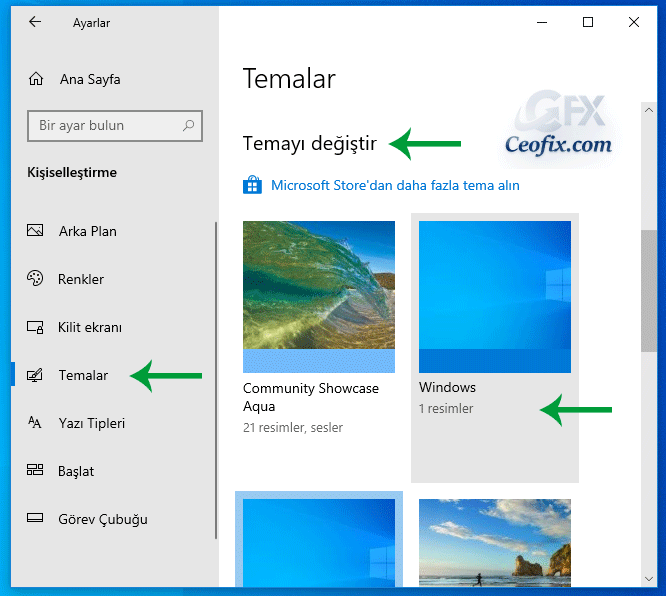Select Community Showcase Aqua theme thumbnail
The height and width of the screenshot is (596, 666).
tap(319, 297)
